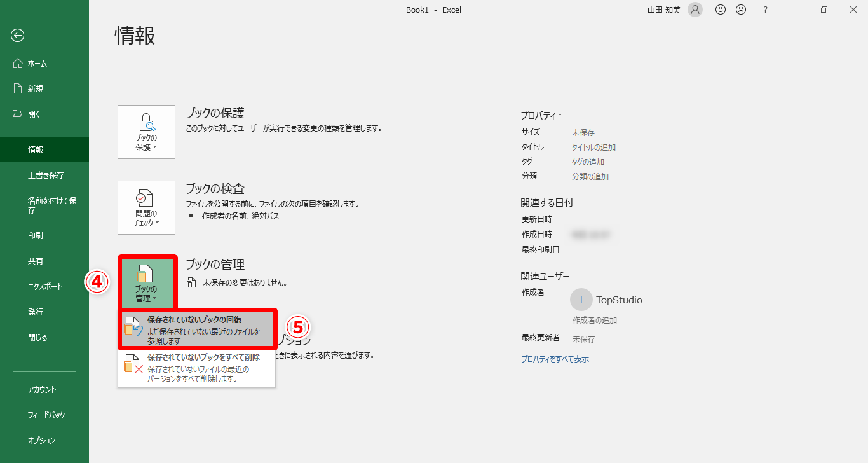The width and height of the screenshot is (868, 463).
Task: Click the 情報 page title
Action: click(x=135, y=36)
